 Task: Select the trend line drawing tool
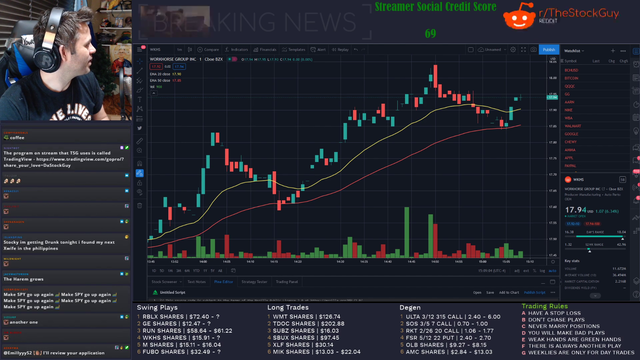140,71
